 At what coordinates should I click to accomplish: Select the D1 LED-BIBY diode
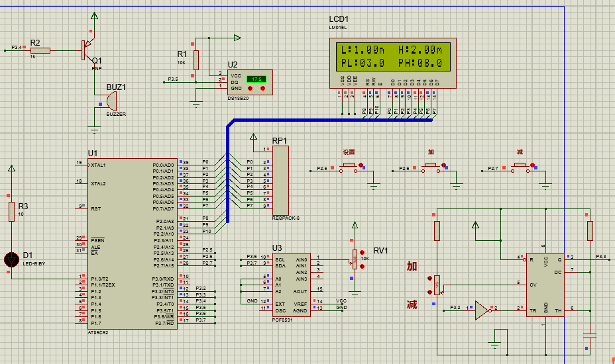(11, 259)
